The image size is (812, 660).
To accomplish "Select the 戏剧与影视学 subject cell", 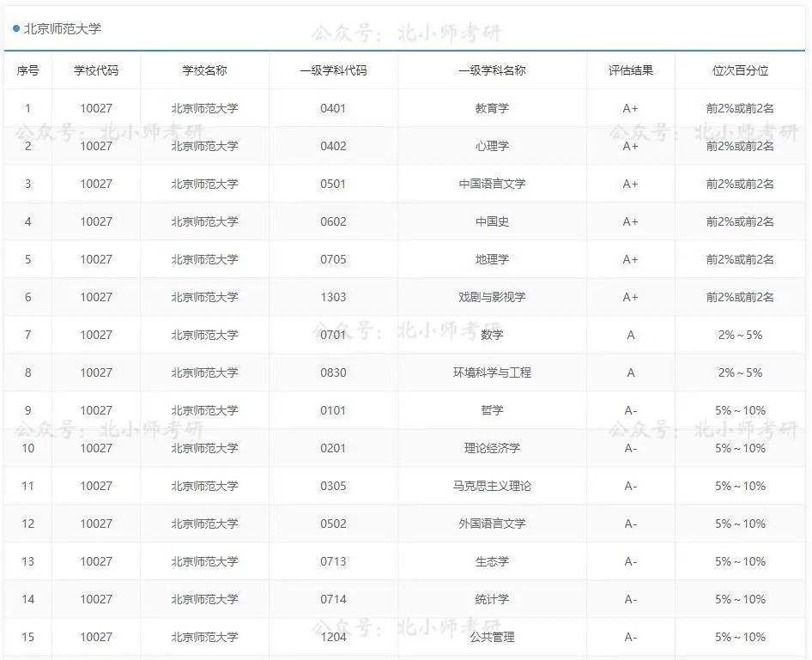I will [x=492, y=297].
